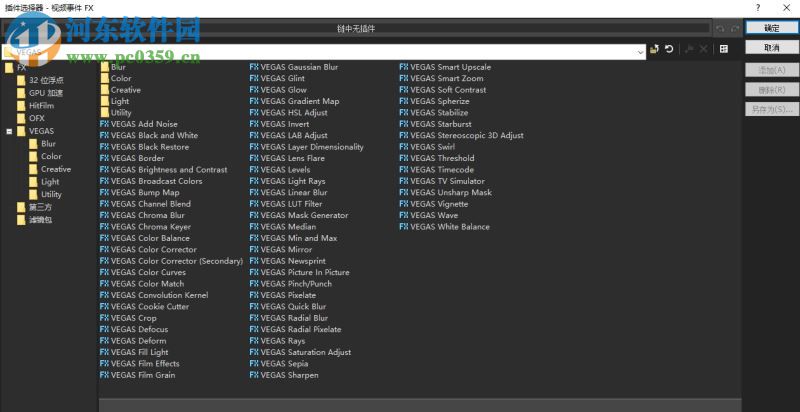Click the dimmed undo arrow beside the plugin chain
The height and width of the screenshot is (412, 800).
[720, 29]
